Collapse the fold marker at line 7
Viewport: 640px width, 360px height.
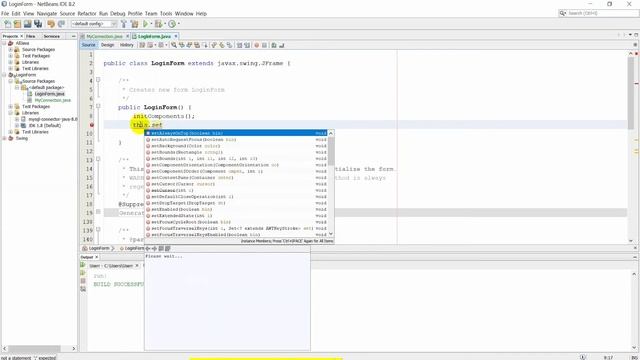(98, 106)
